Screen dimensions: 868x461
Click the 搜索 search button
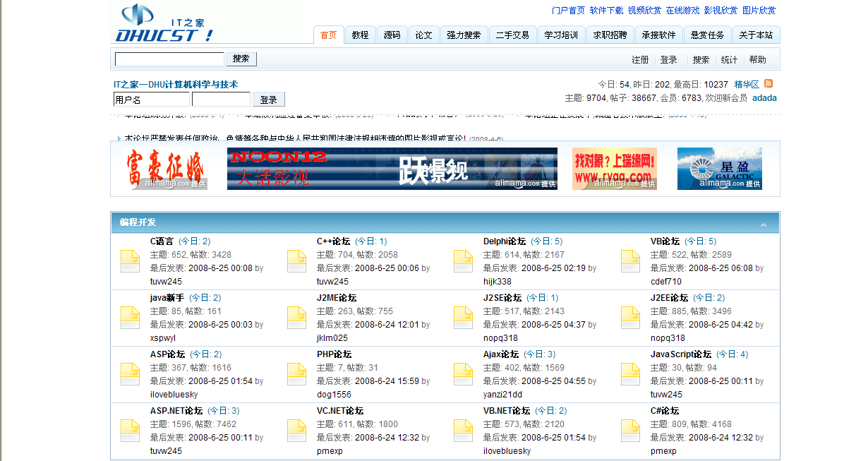click(x=241, y=59)
